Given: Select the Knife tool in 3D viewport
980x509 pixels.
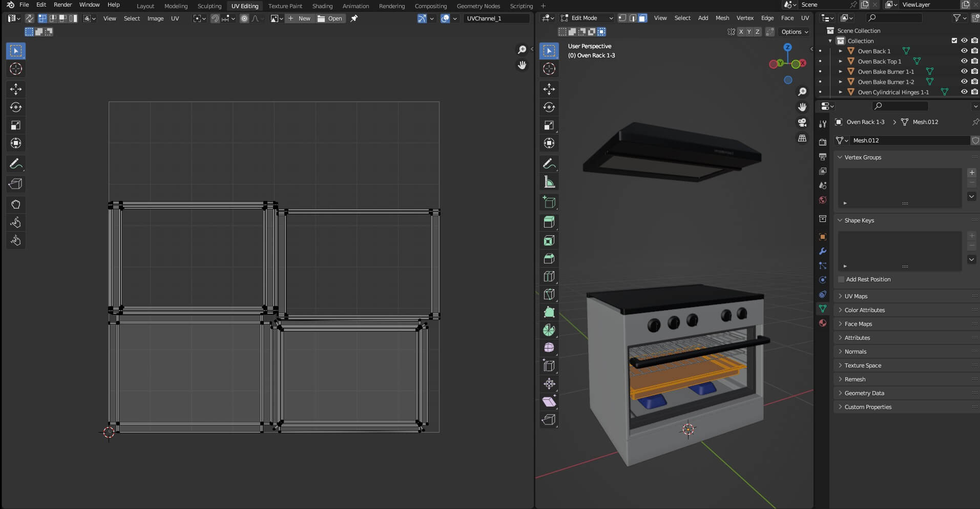Looking at the screenshot, I should point(549,294).
